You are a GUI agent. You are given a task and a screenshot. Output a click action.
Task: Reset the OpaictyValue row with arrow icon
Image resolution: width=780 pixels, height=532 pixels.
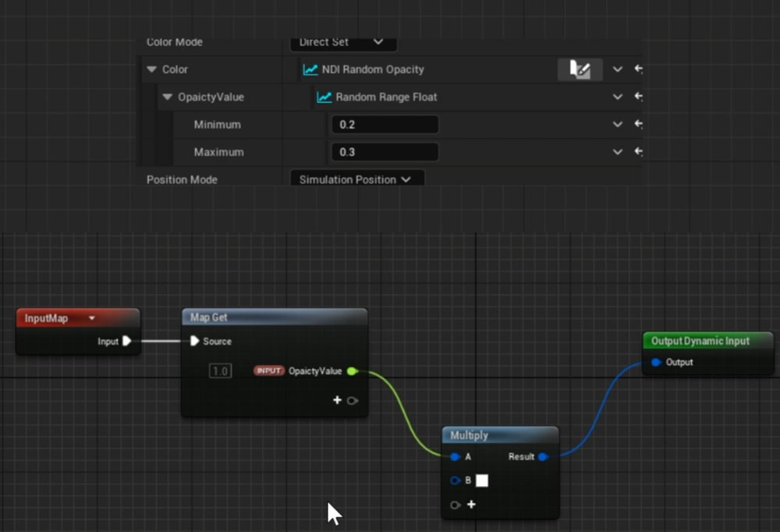639,96
